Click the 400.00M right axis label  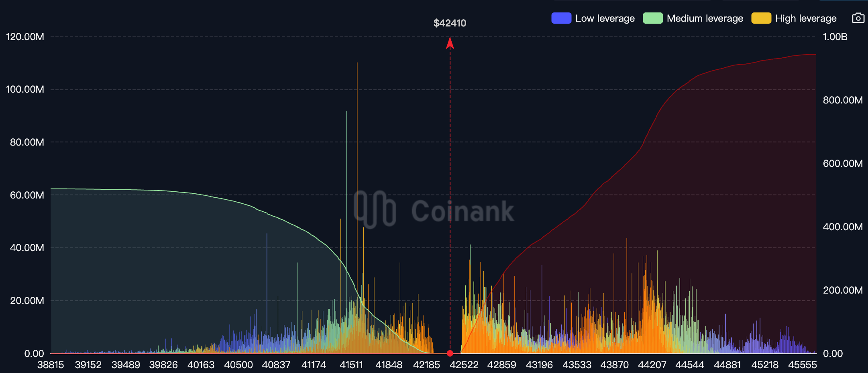pos(843,227)
